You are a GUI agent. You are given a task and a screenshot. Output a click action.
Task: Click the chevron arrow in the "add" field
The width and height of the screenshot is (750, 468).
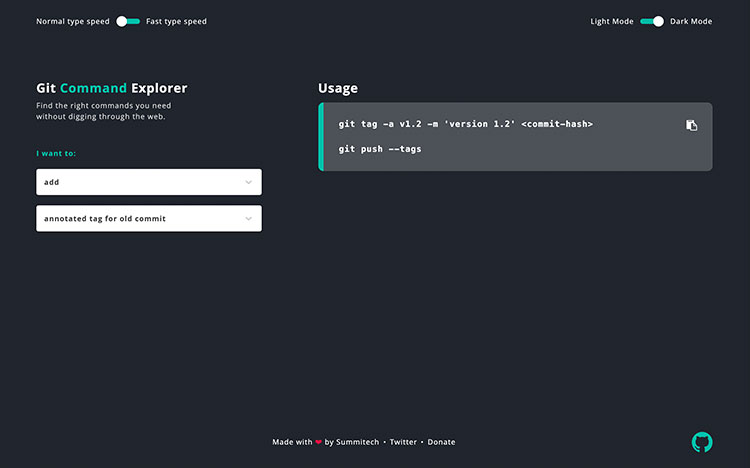(x=248, y=182)
